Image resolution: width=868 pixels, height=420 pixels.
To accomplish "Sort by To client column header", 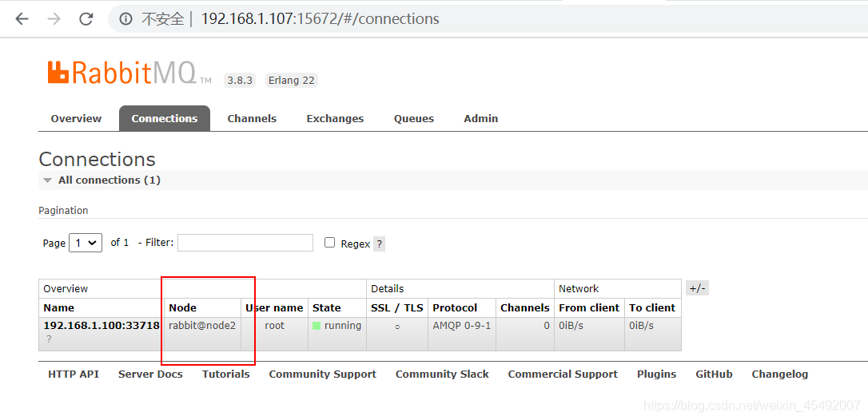I will click(652, 307).
